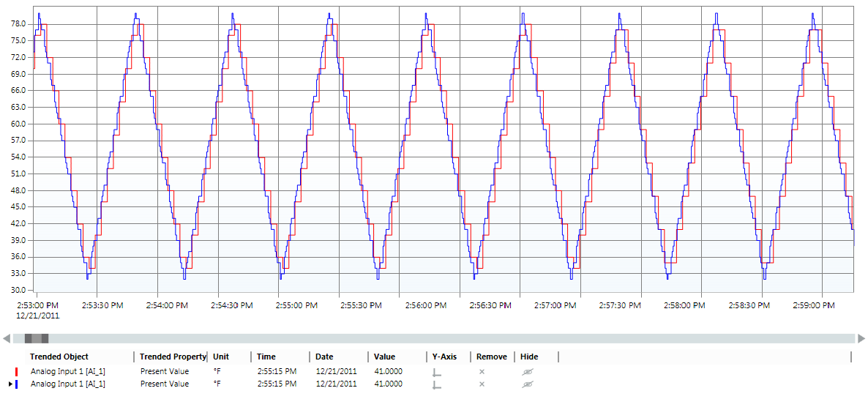Click the red color swatch of first trend
The image size is (868, 399).
coord(16,372)
